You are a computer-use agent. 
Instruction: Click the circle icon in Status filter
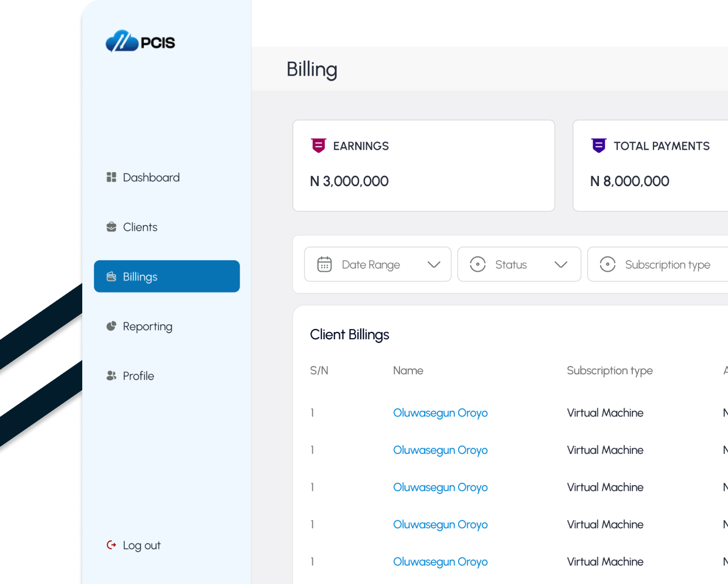pyautogui.click(x=478, y=264)
